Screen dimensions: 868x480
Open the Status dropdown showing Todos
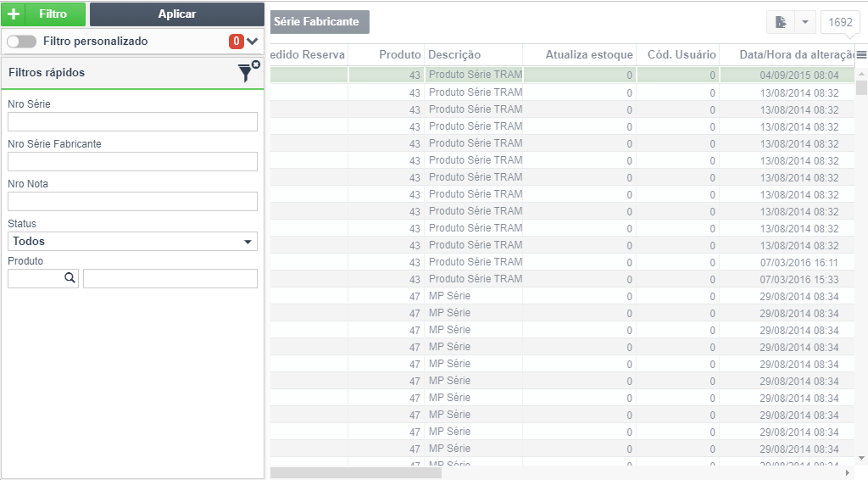tap(132, 242)
